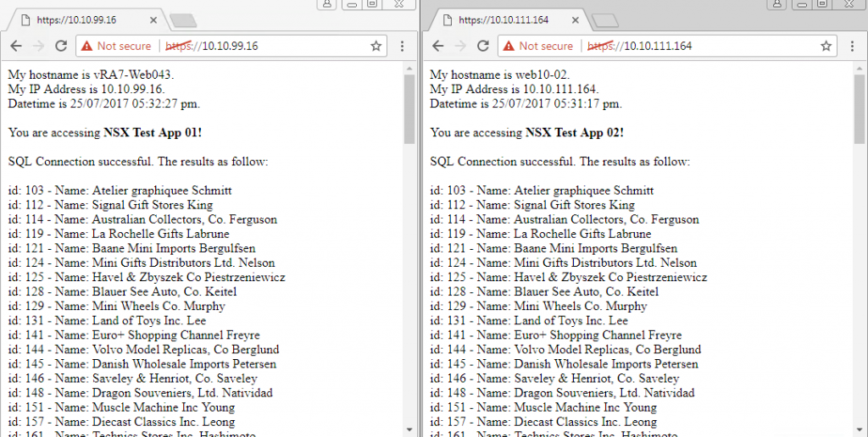Click the hostname line vRA7-Web043
The image size is (868, 437).
tap(92, 75)
